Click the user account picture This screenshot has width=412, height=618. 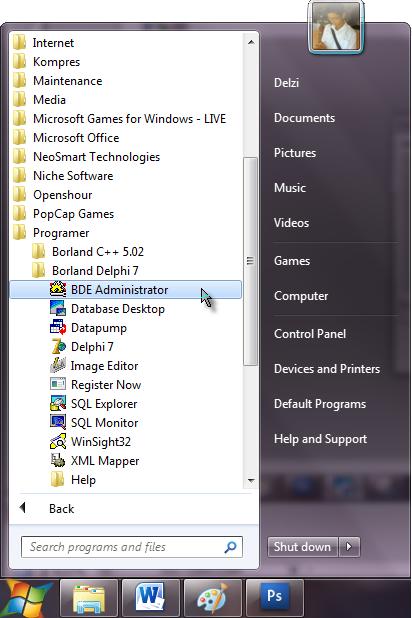pos(336,27)
